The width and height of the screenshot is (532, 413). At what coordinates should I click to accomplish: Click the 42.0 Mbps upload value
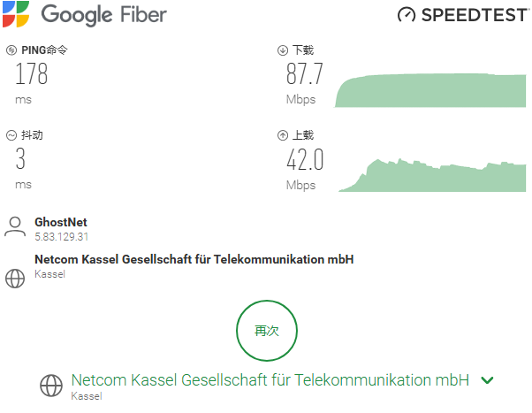pos(305,160)
